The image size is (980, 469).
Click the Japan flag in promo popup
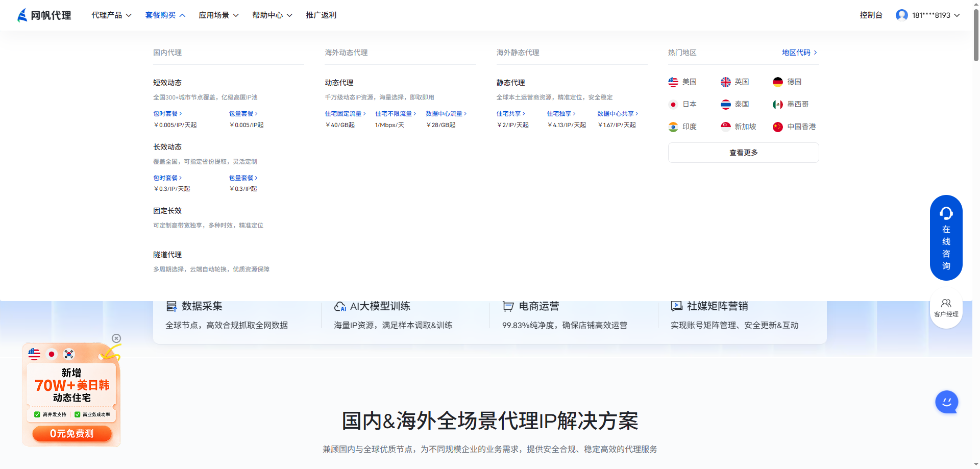click(52, 354)
